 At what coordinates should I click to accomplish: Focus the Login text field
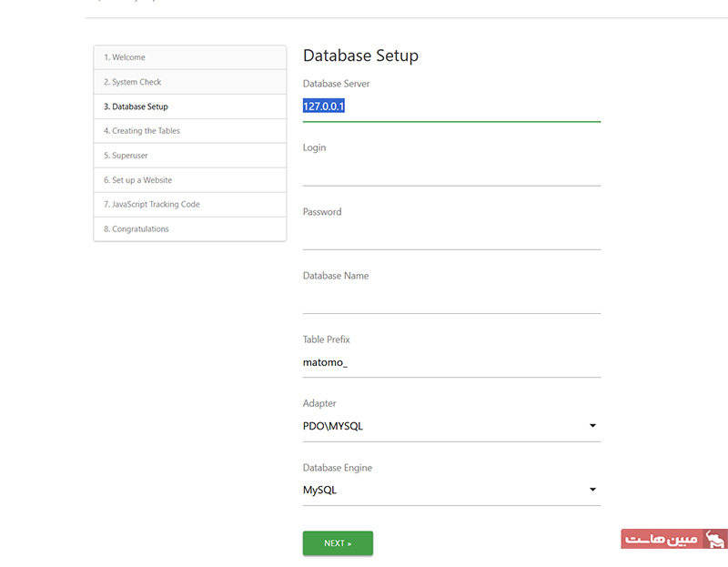450,171
